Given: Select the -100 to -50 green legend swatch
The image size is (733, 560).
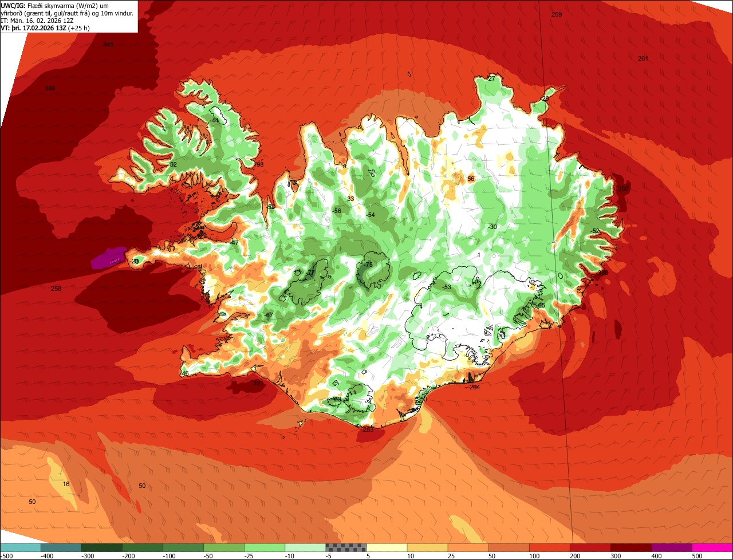Looking at the screenshot, I should coord(183,547).
